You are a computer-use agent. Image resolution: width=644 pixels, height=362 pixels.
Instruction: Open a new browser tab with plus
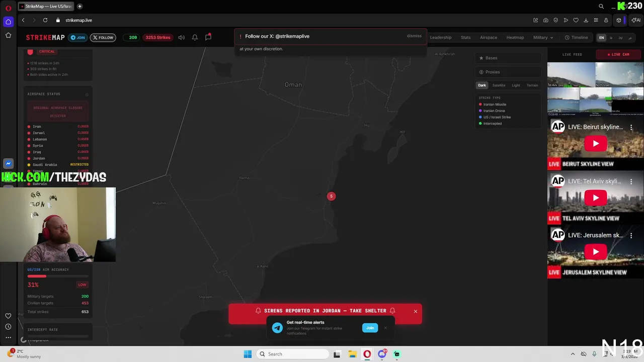pos(79,7)
